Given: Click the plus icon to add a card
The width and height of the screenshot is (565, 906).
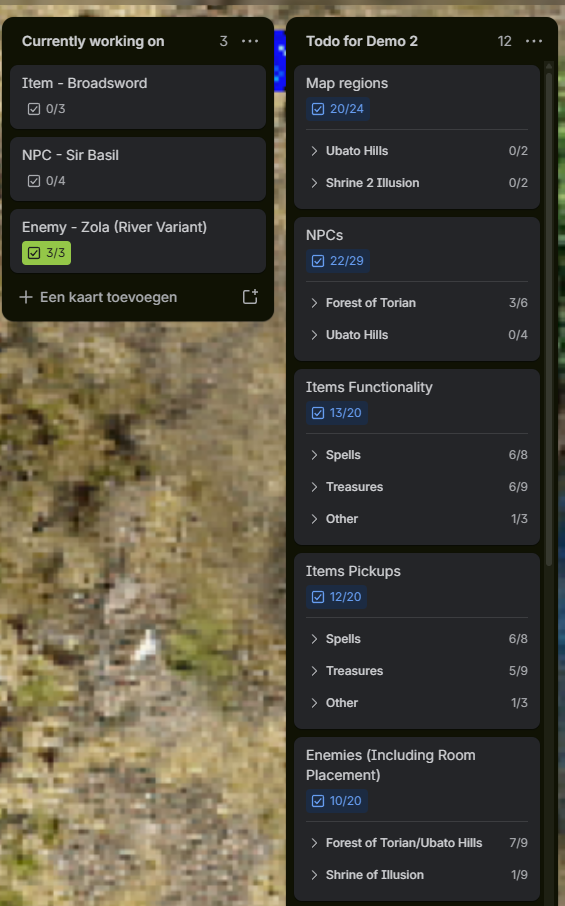Looking at the screenshot, I should point(26,297).
